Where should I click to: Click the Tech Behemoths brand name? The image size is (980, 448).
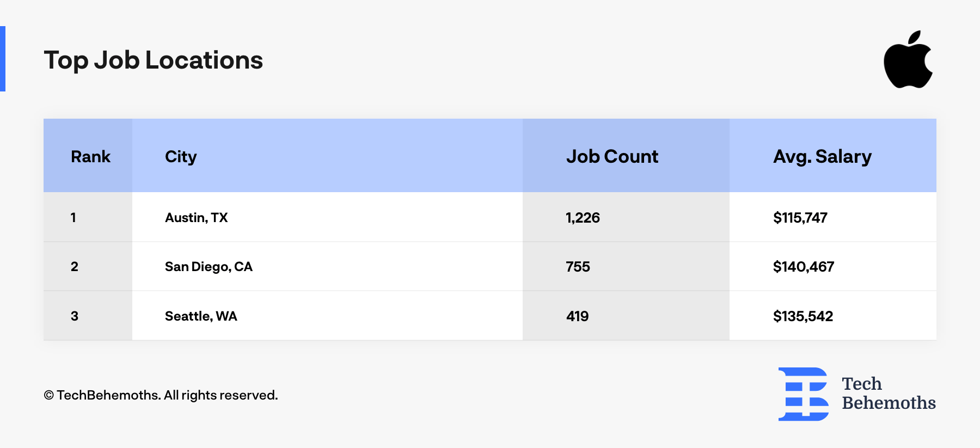tap(888, 393)
